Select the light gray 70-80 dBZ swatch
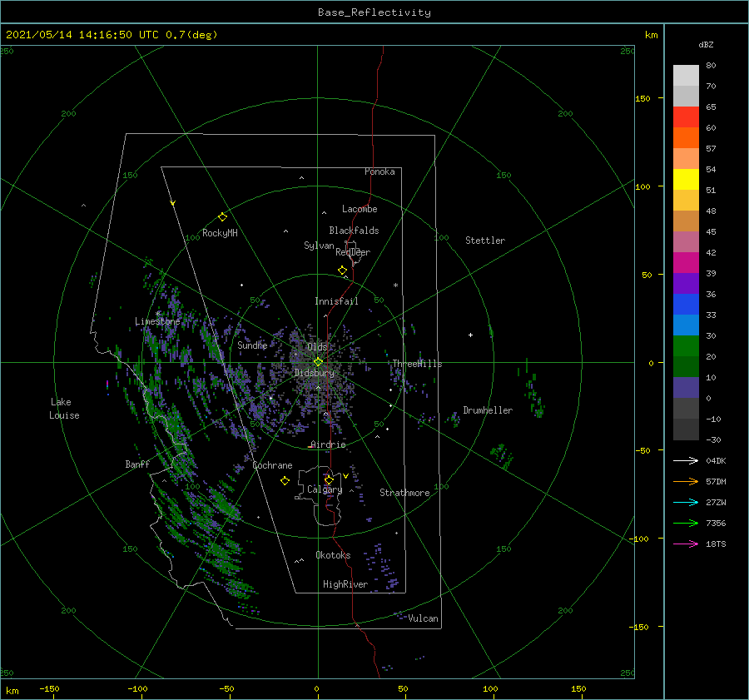Image resolution: width=749 pixels, height=700 pixels. (686, 76)
